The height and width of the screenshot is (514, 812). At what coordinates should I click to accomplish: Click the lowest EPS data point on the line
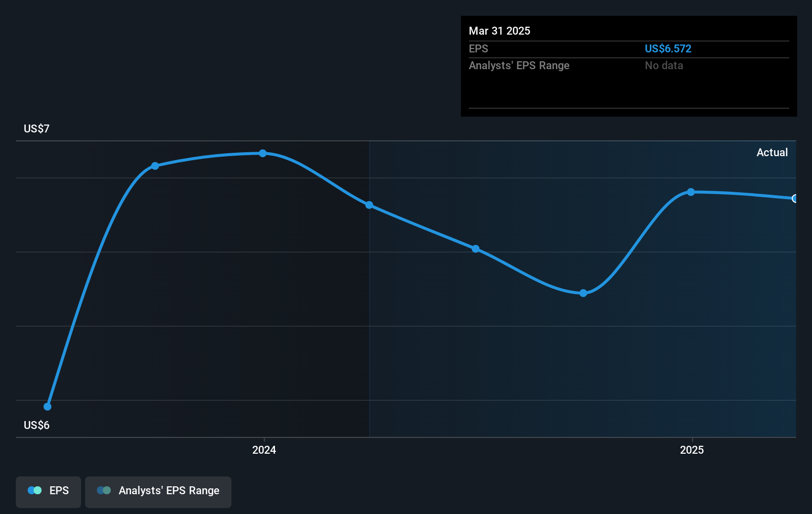click(x=47, y=407)
